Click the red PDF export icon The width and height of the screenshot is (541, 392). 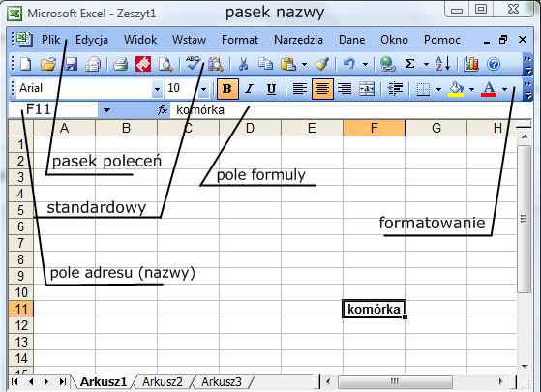click(x=143, y=64)
